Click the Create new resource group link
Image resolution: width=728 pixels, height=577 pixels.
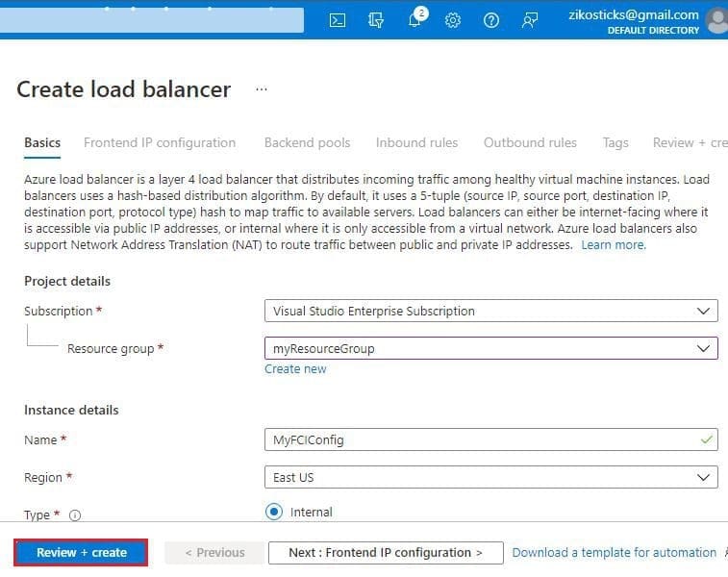(x=295, y=369)
